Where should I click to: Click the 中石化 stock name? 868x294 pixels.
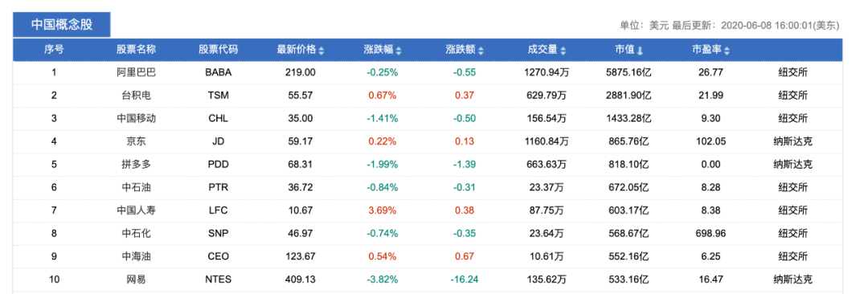(x=136, y=234)
